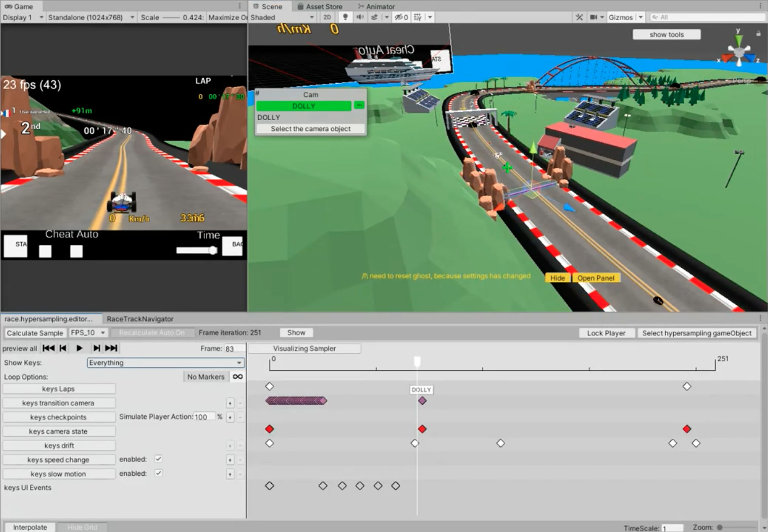Toggle scene lighting bulb icon
The width and height of the screenshot is (768, 532).
pyautogui.click(x=345, y=17)
